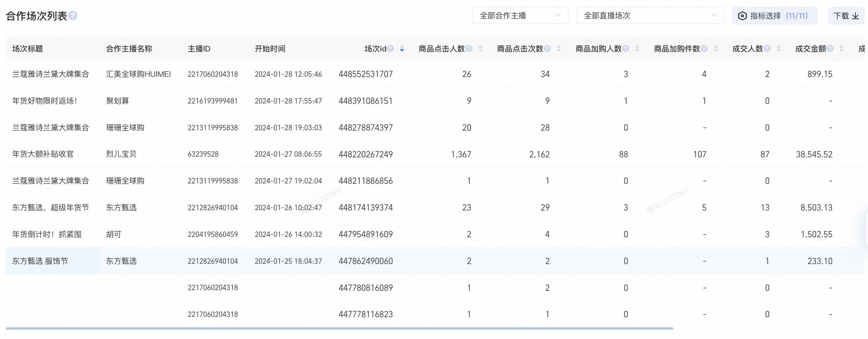
Task: Click help icon next to 成交人数
Action: coord(767,49)
